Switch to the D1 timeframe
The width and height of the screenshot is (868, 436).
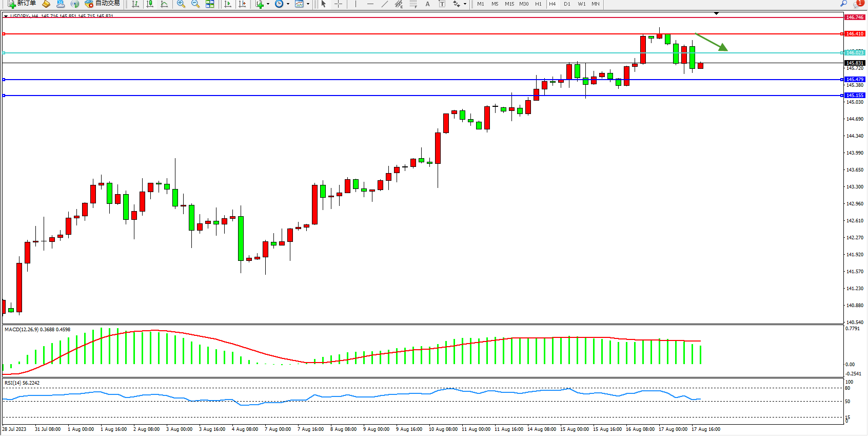[x=567, y=4]
